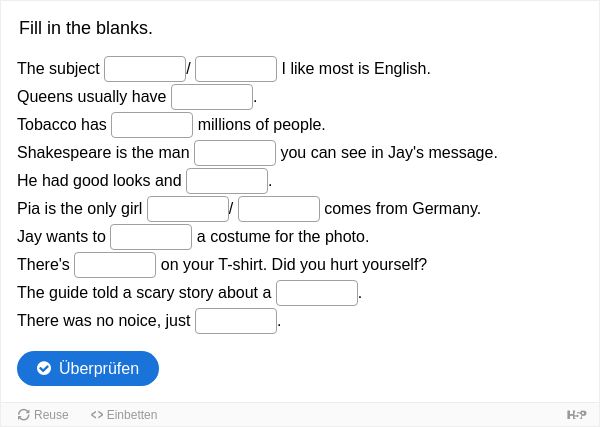Focus first blank after 'Pia is the only girl'

click(188, 209)
